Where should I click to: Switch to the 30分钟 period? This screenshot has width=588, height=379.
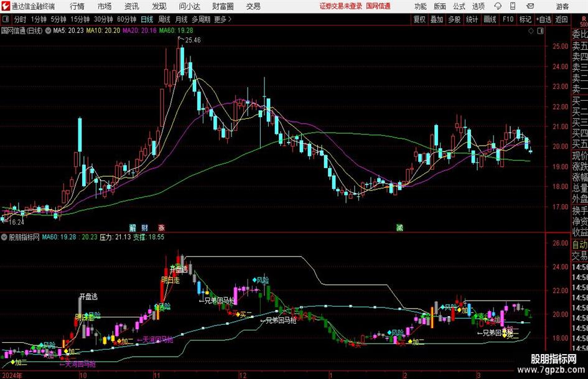[x=103, y=19]
